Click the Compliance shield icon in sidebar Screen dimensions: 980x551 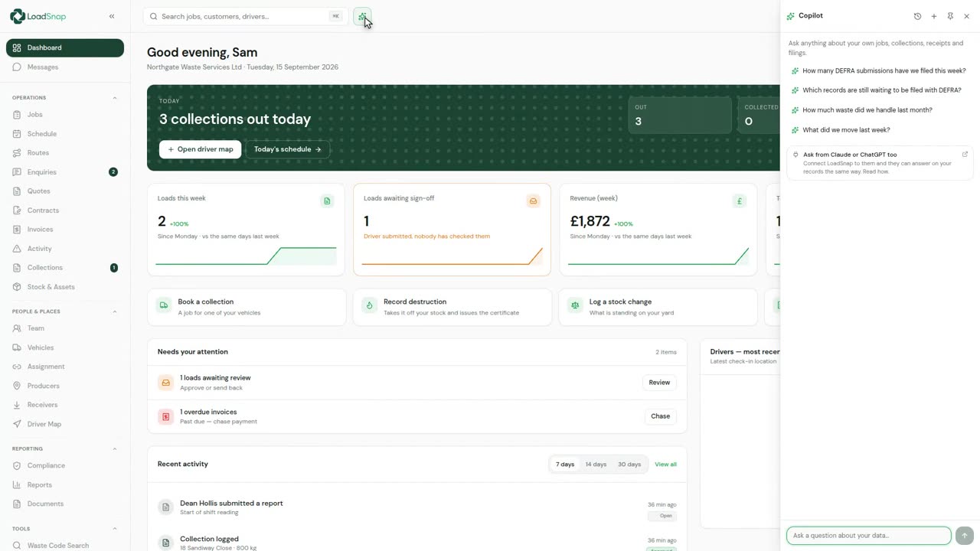click(x=18, y=465)
